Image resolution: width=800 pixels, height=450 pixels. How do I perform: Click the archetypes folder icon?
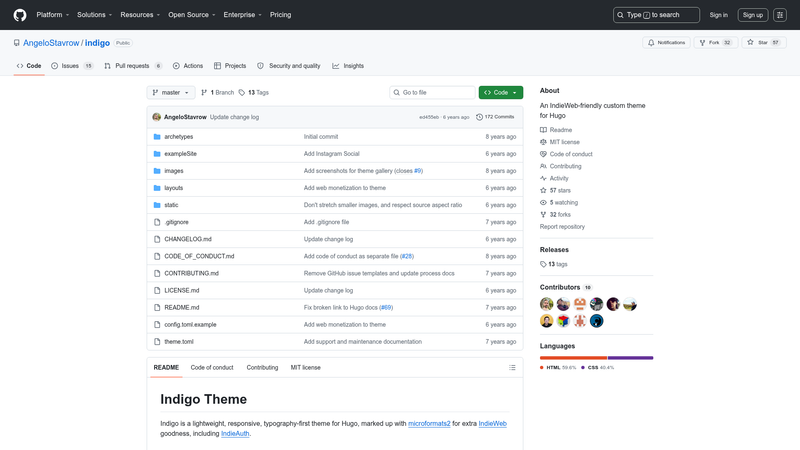[157, 137]
